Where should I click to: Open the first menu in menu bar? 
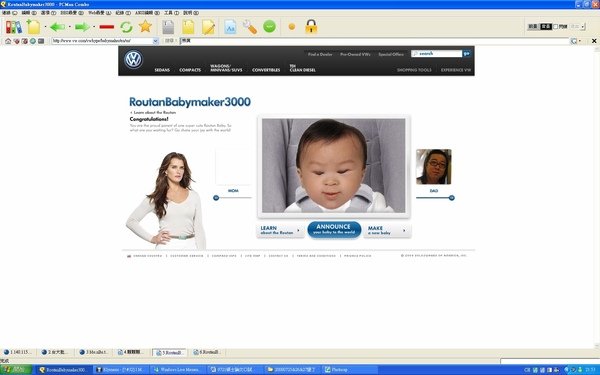[10, 13]
